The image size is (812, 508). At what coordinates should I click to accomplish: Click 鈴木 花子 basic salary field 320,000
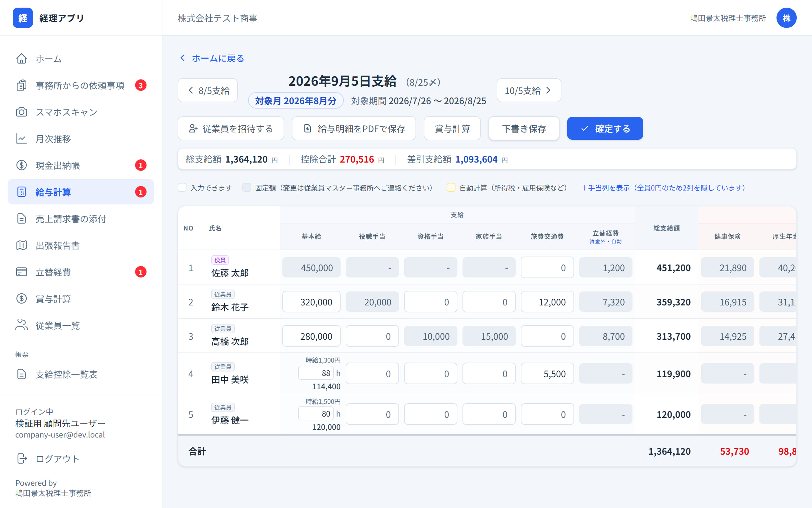pos(311,302)
